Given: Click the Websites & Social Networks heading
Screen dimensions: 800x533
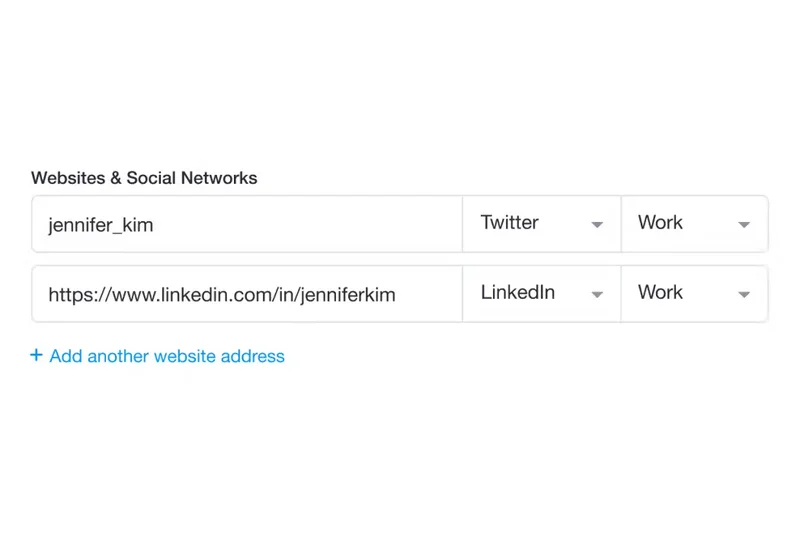Looking at the screenshot, I should 144,178.
